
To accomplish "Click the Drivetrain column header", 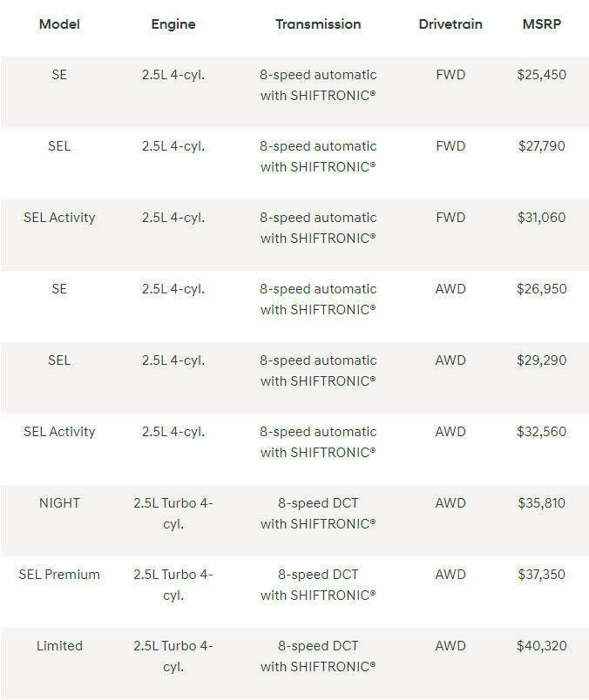I will point(450,24).
